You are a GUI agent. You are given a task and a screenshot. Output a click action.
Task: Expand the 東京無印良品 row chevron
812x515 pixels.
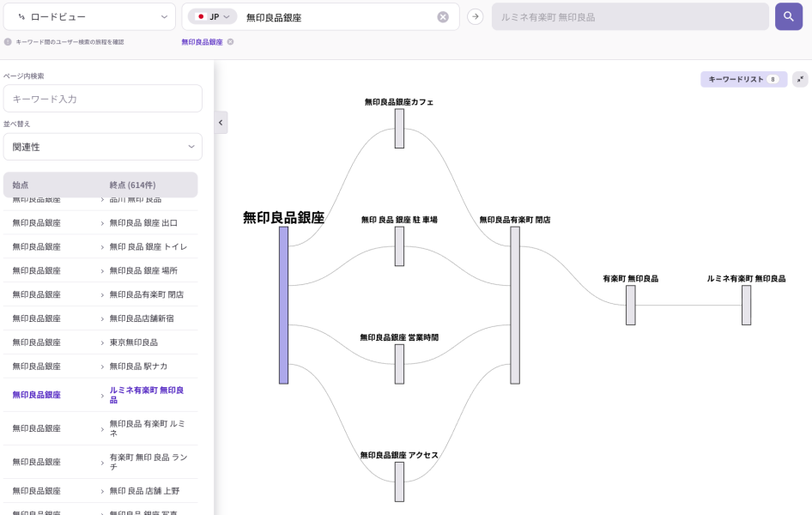click(102, 342)
